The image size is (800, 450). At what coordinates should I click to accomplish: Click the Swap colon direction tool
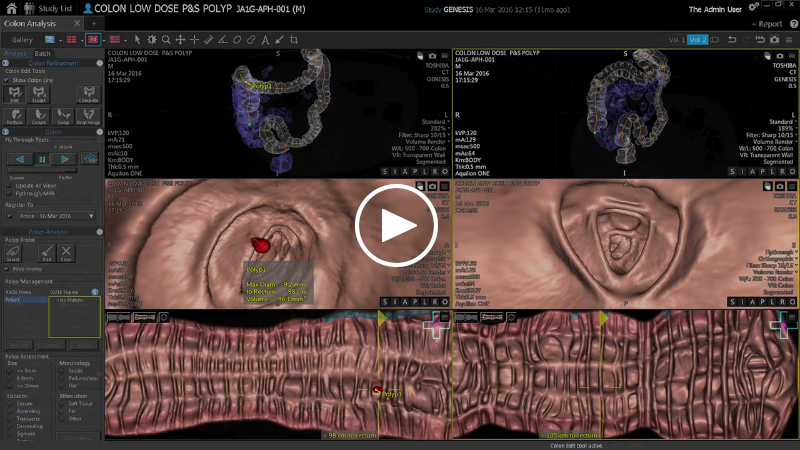63,116
